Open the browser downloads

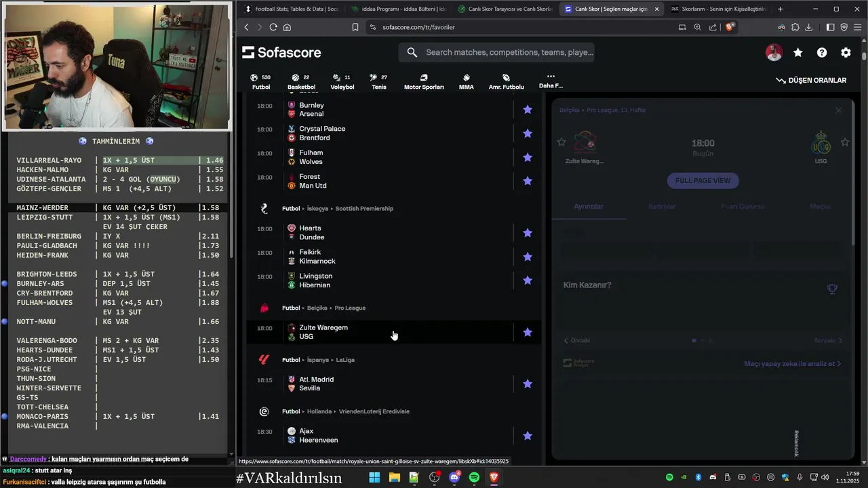pyautogui.click(x=808, y=27)
